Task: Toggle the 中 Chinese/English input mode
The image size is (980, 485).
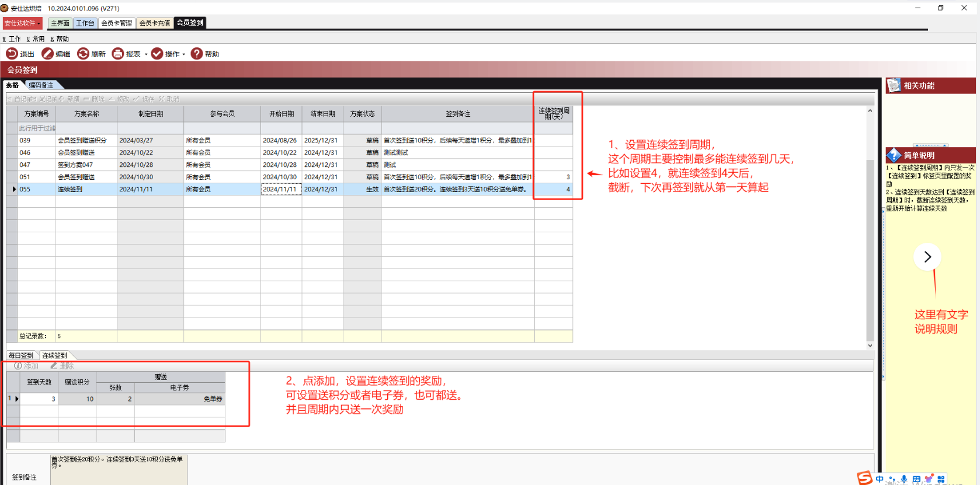Action: click(x=880, y=479)
